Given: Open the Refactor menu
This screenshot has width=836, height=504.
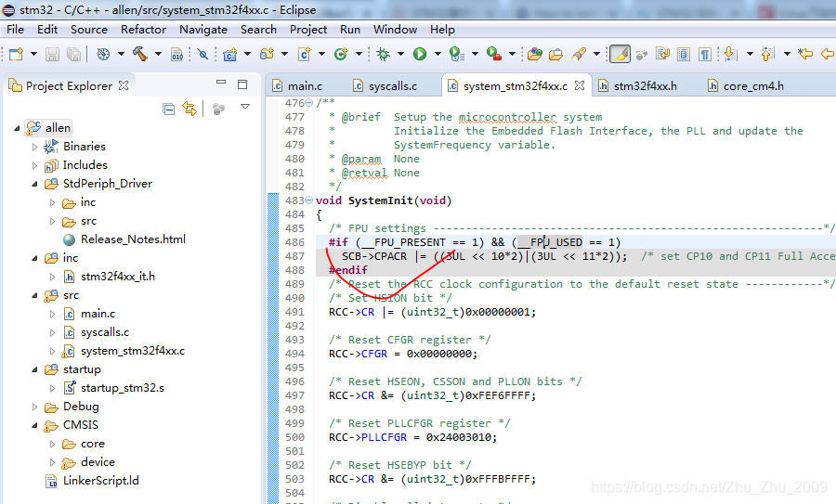Looking at the screenshot, I should 143,30.
